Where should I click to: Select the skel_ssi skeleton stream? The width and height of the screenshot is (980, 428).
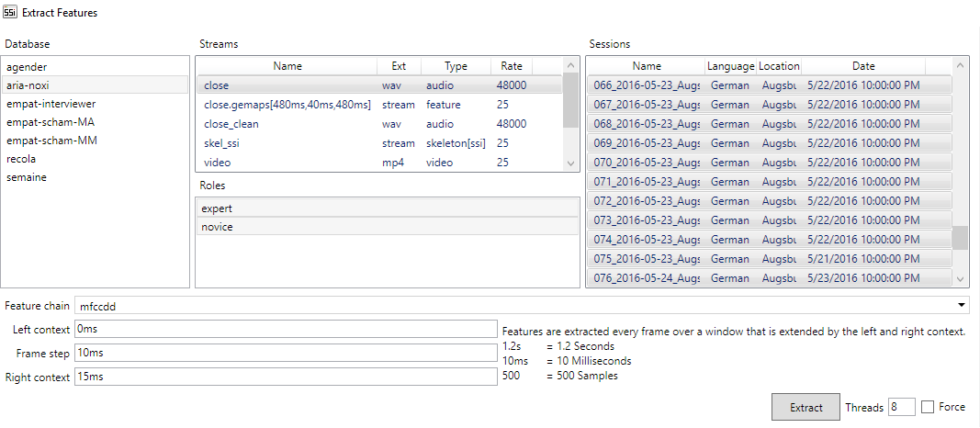[222, 143]
